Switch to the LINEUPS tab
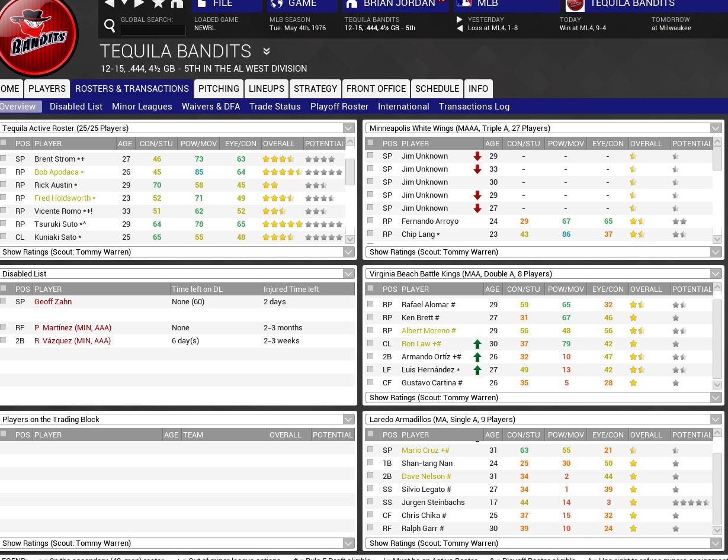The width and height of the screenshot is (728, 560). (267, 89)
